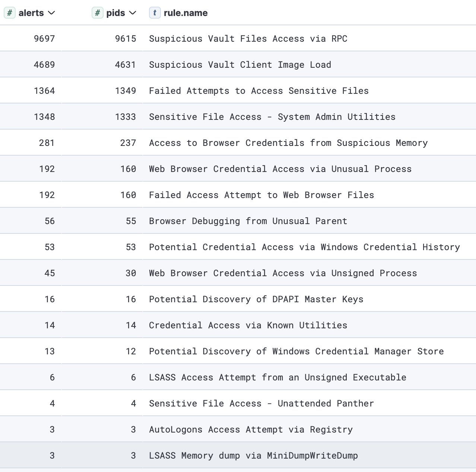Click the number type icon beside alerts
The image size is (476, 472).
pyautogui.click(x=10, y=13)
